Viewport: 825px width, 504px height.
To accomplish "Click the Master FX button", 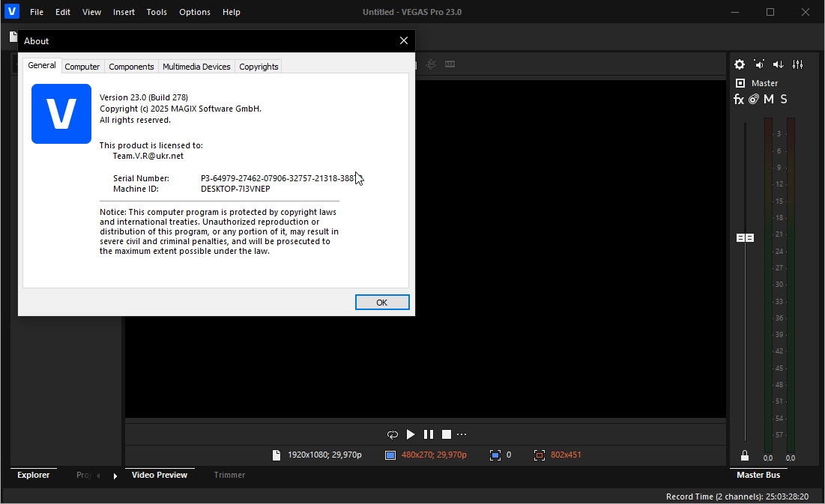I will (x=739, y=100).
